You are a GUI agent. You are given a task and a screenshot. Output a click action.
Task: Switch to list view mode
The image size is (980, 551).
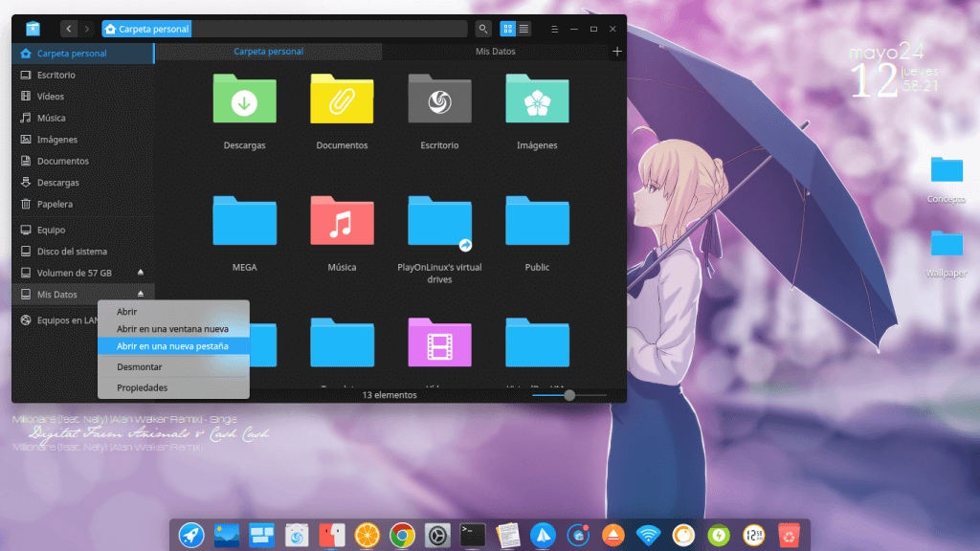tap(524, 29)
